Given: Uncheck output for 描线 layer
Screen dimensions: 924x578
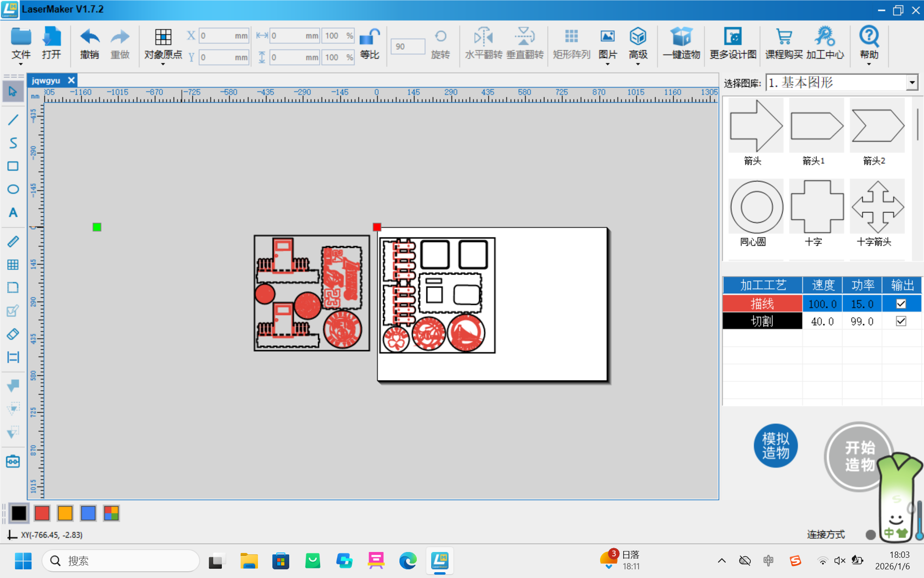Looking at the screenshot, I should 901,304.
